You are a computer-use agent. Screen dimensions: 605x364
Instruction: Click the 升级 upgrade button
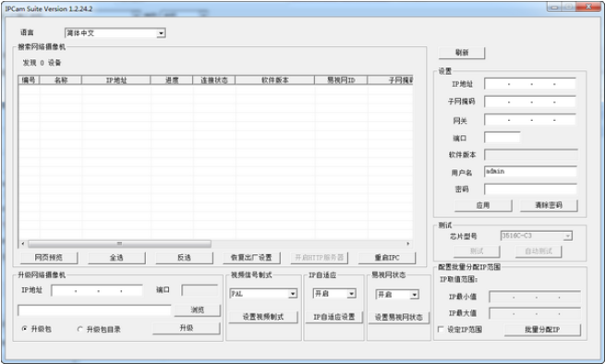pyautogui.click(x=187, y=328)
